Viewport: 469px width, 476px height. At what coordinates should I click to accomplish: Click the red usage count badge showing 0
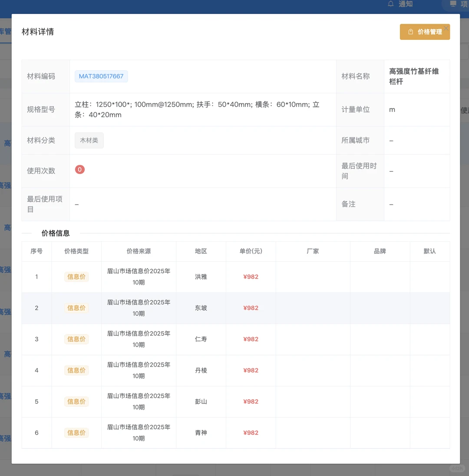(79, 169)
